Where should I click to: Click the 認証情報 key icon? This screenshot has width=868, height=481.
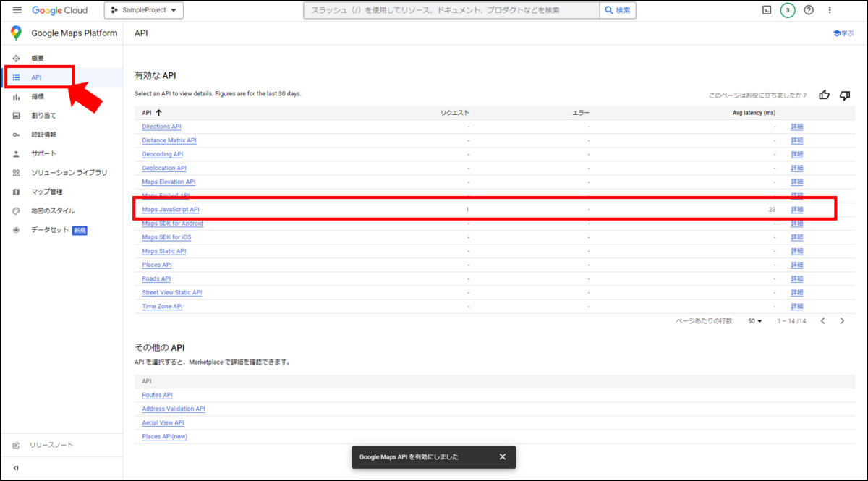pos(16,135)
